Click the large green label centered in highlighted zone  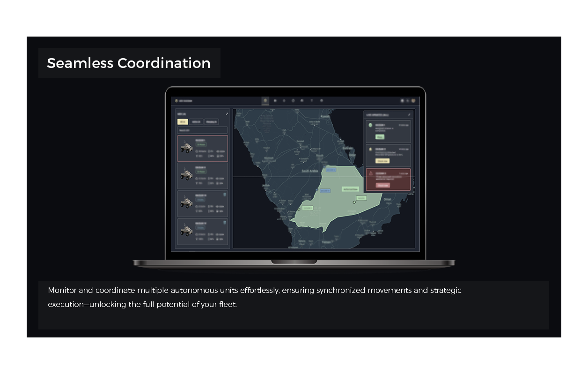click(x=350, y=189)
